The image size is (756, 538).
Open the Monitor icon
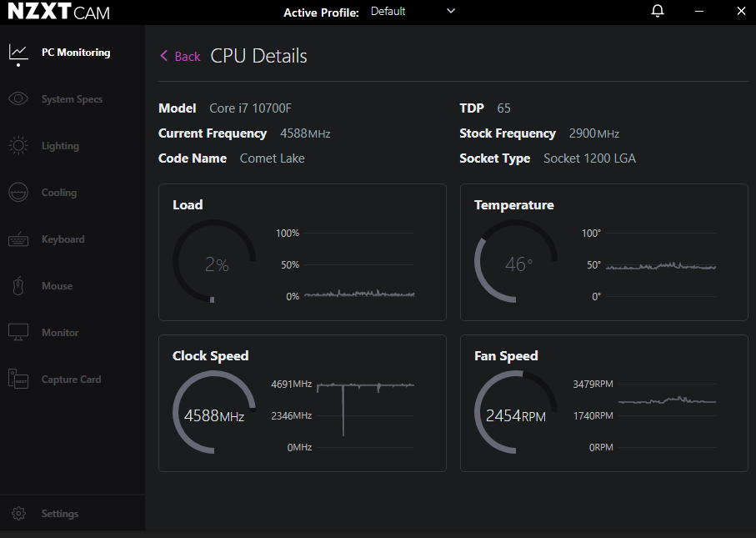[18, 333]
